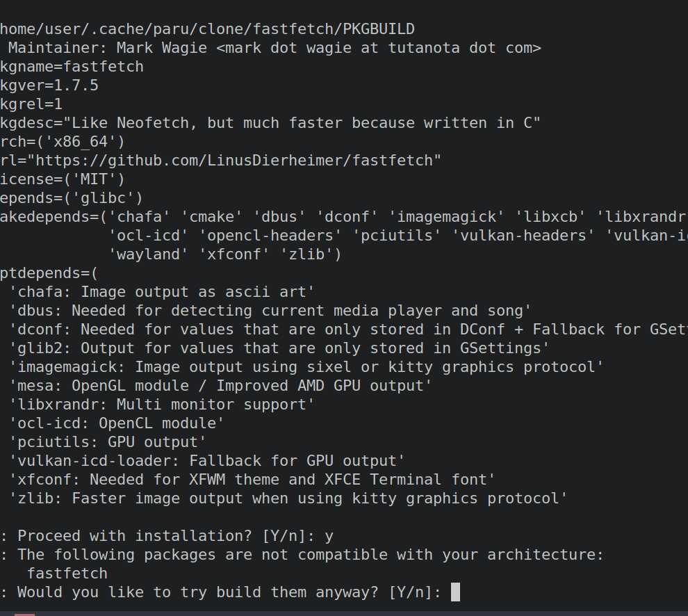Click the libxrandr Multi monitor support line
This screenshot has width=688, height=616.
click(162, 405)
